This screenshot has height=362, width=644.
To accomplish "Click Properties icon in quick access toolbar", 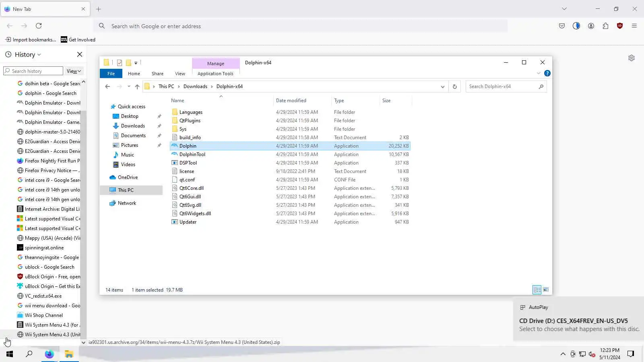I will pos(120,63).
